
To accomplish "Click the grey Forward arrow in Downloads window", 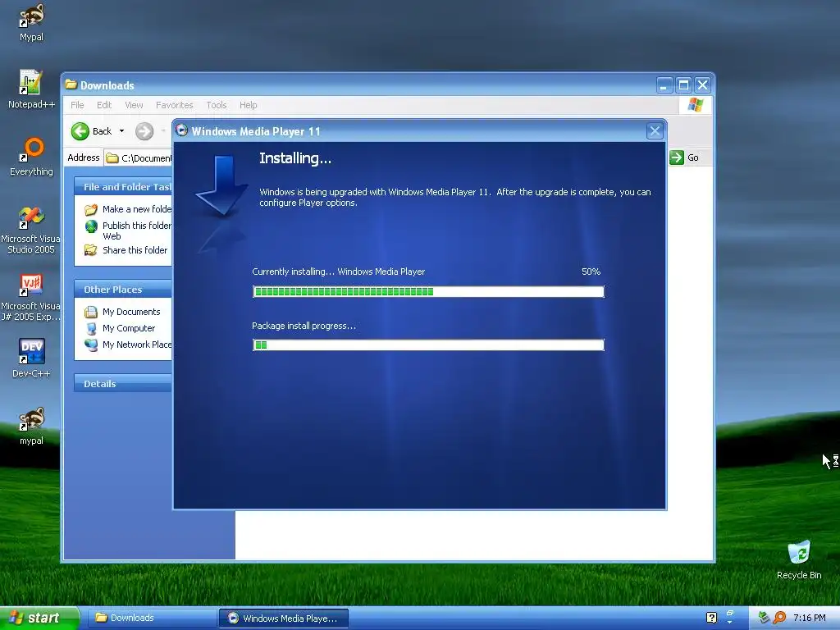I will click(x=144, y=131).
